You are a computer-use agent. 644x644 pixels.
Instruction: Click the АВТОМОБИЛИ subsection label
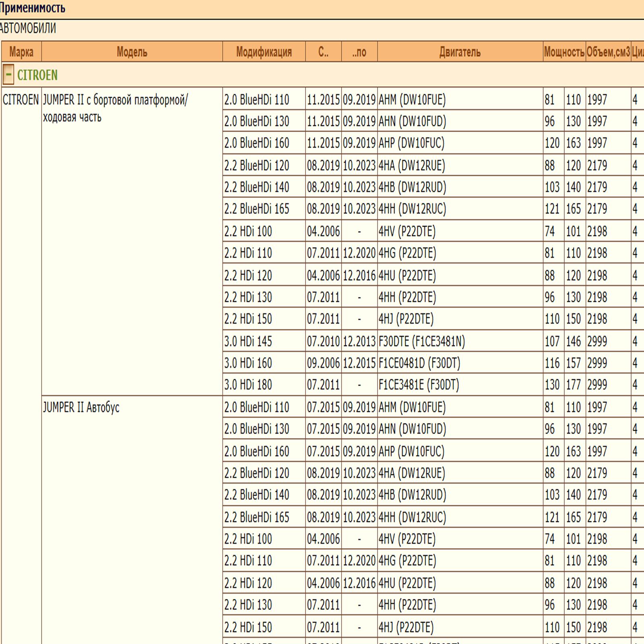pos(28,29)
